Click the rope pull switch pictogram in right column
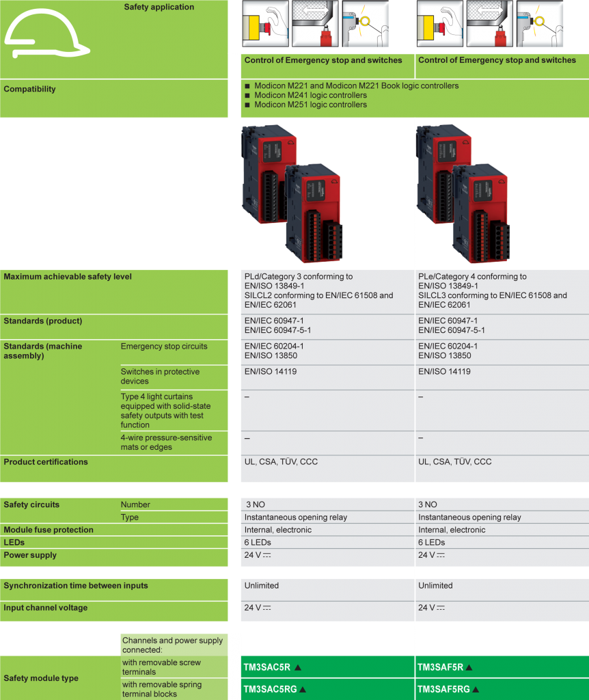 pyautogui.click(x=540, y=23)
